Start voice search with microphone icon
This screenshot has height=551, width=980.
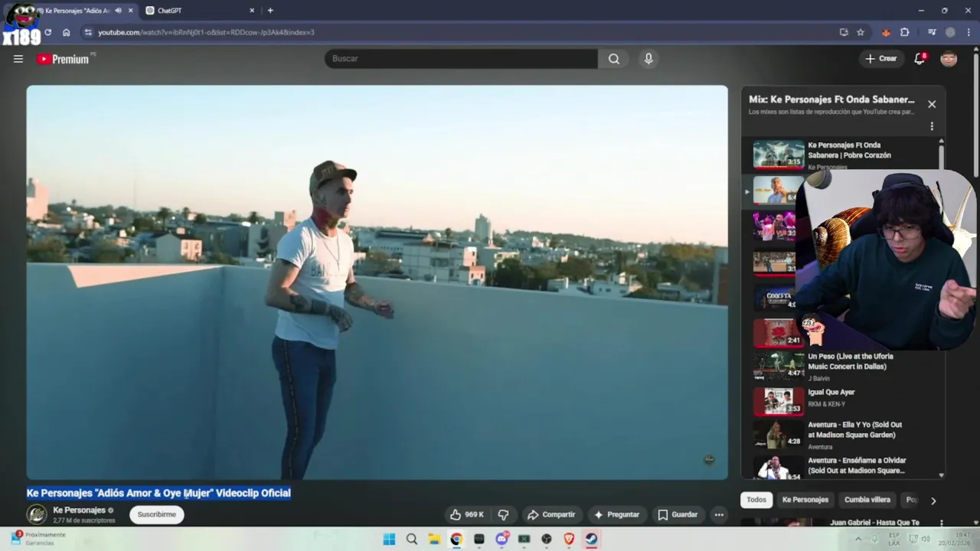(648, 59)
